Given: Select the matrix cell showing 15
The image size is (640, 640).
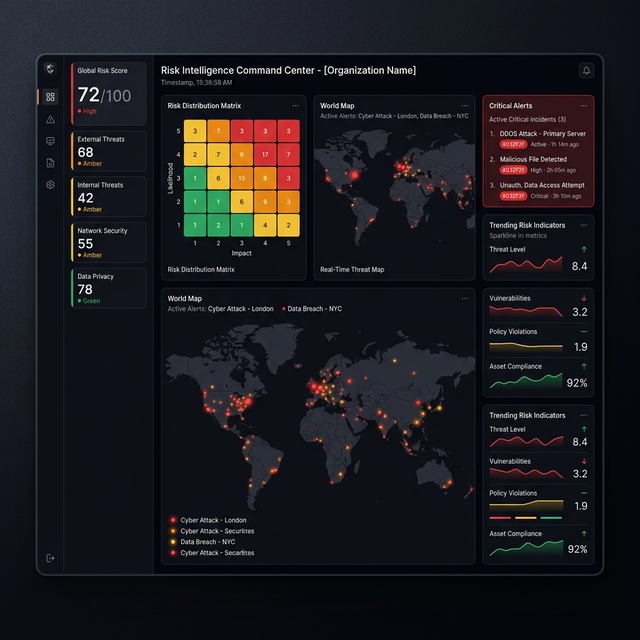Looking at the screenshot, I should [242, 178].
